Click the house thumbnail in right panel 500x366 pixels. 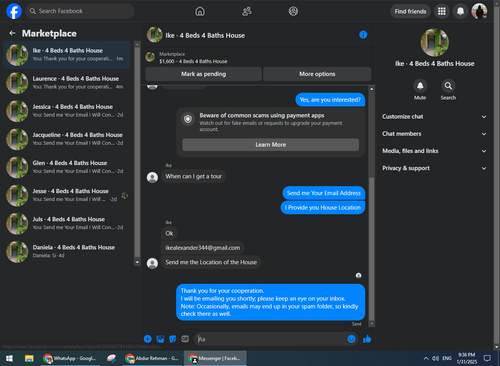pos(434,42)
